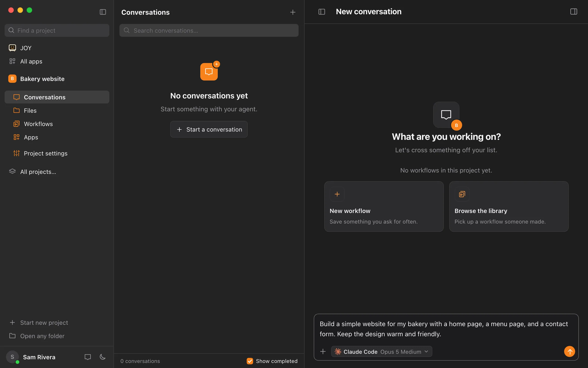Click the Claude starburst logo icon
588x368 pixels.
[338, 351]
